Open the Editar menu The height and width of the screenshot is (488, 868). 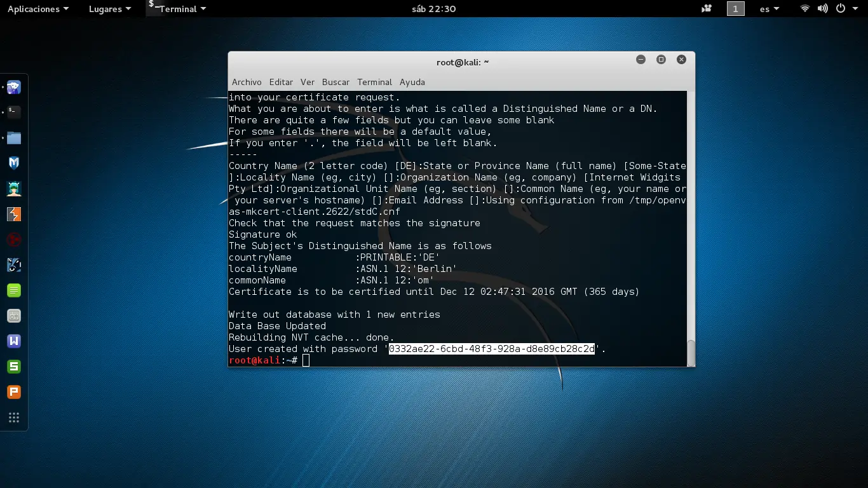coord(281,82)
